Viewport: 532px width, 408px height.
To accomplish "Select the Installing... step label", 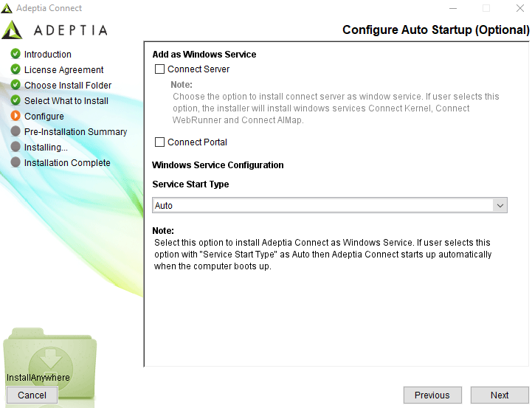I will click(46, 148).
